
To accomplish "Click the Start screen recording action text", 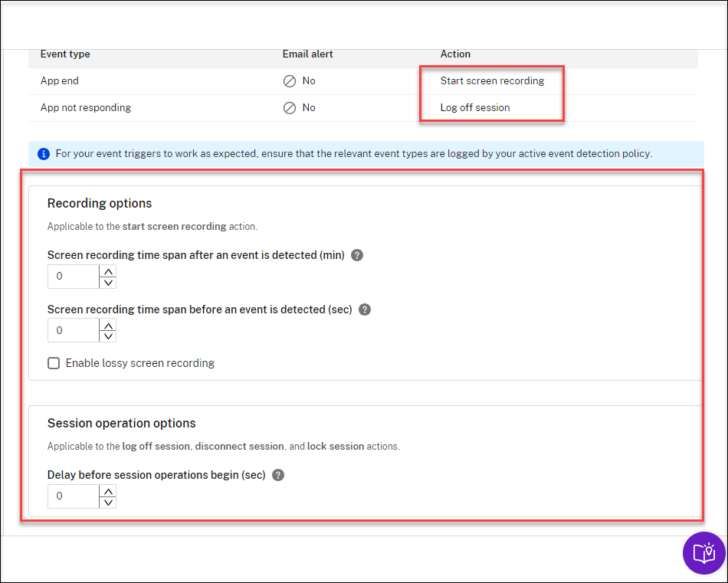I will (492, 81).
